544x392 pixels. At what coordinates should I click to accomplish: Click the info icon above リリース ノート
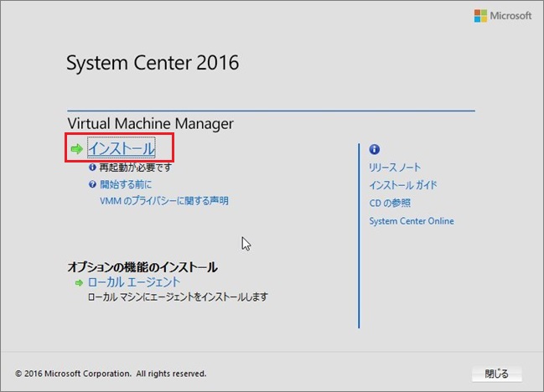coord(374,149)
